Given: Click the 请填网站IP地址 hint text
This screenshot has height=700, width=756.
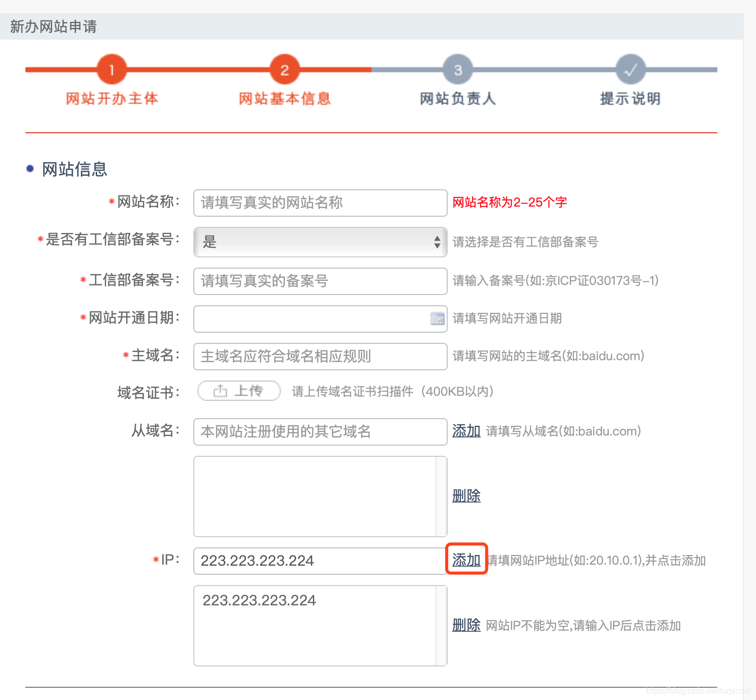Looking at the screenshot, I should click(597, 561).
